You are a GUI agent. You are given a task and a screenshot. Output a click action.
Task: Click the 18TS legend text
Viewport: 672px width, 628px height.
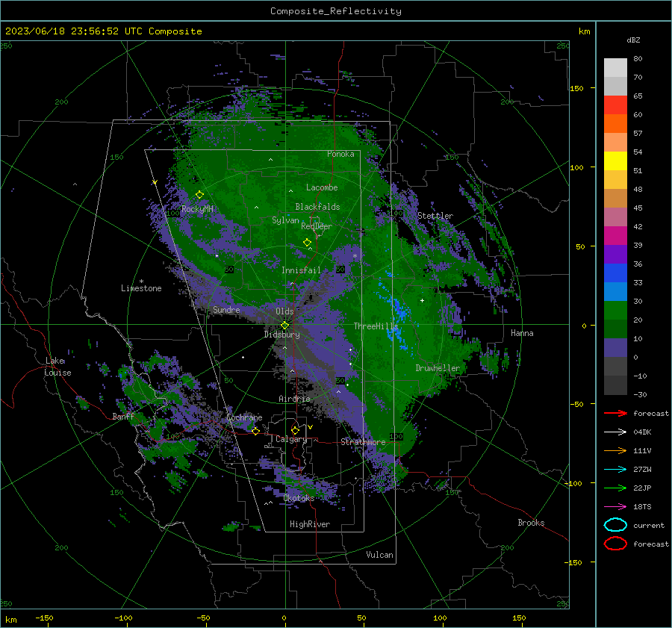(x=642, y=507)
